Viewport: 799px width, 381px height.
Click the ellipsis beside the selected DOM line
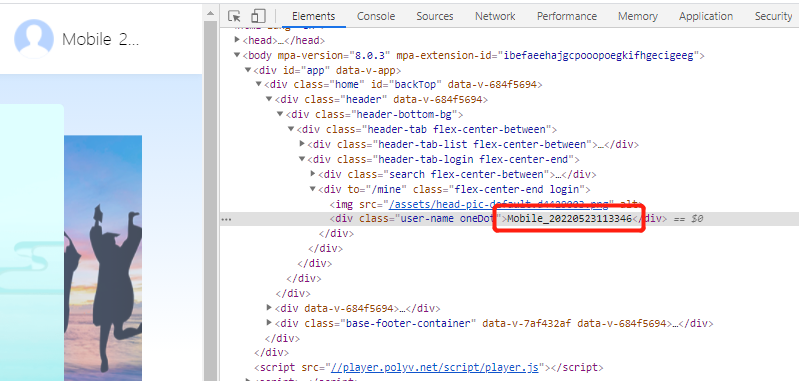(x=226, y=219)
